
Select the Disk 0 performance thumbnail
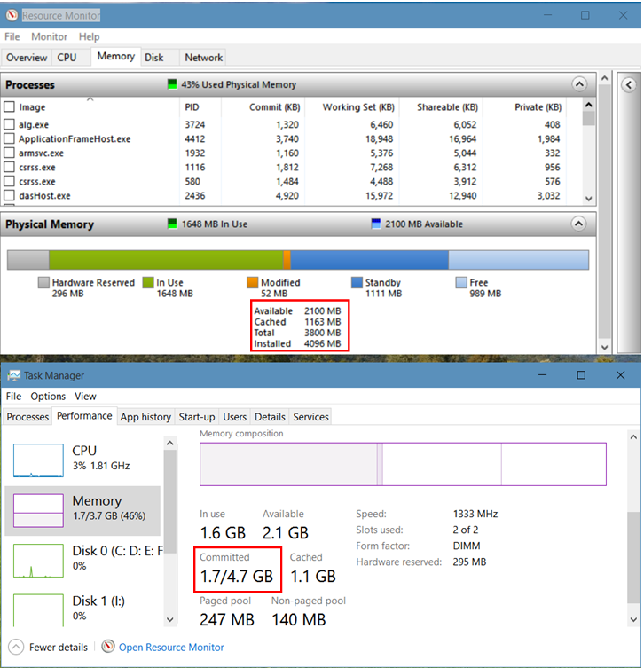(38, 561)
